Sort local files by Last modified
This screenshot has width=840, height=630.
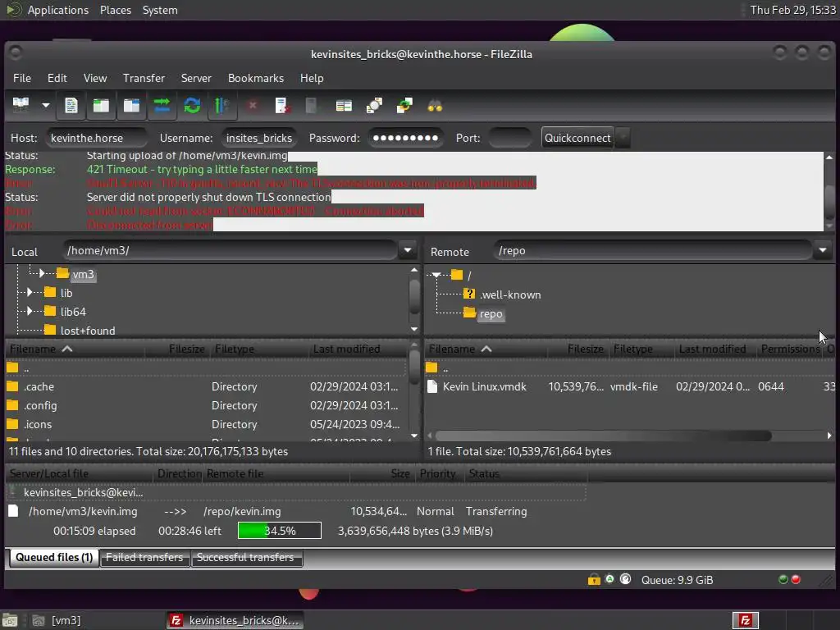(x=358, y=349)
